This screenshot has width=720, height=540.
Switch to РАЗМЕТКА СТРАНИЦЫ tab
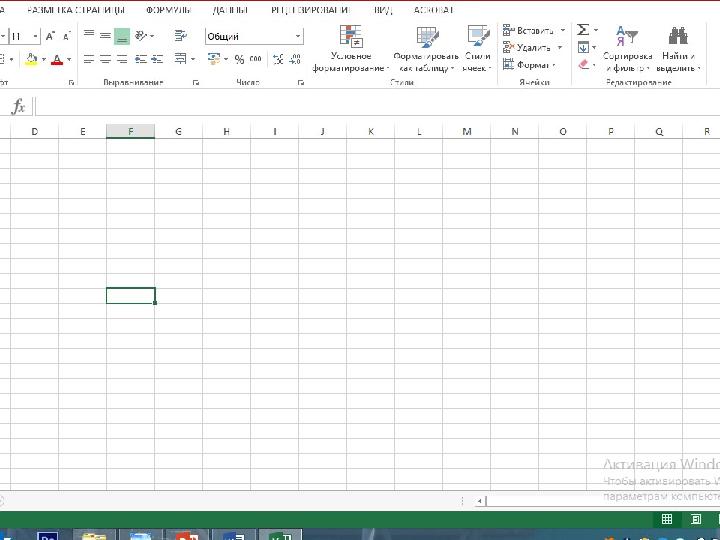pos(76,10)
